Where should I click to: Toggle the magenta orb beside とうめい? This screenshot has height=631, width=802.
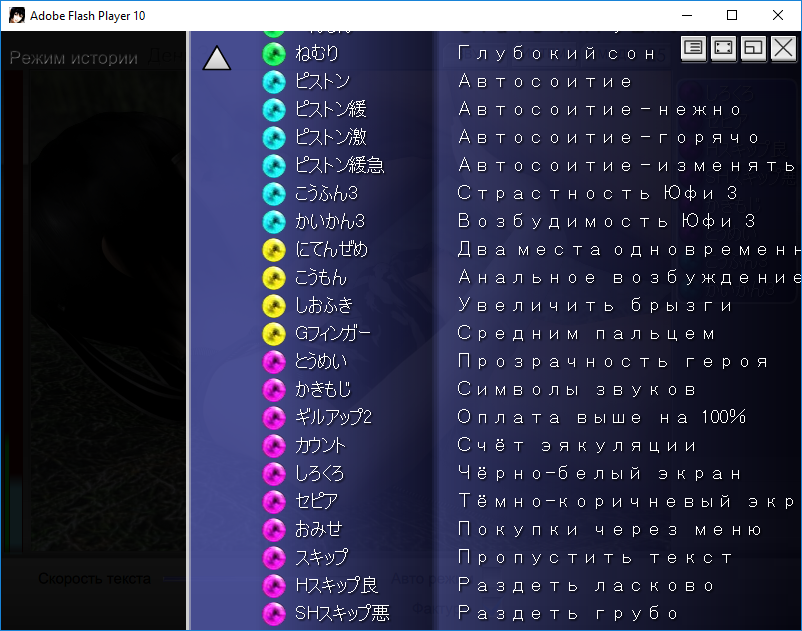point(274,361)
